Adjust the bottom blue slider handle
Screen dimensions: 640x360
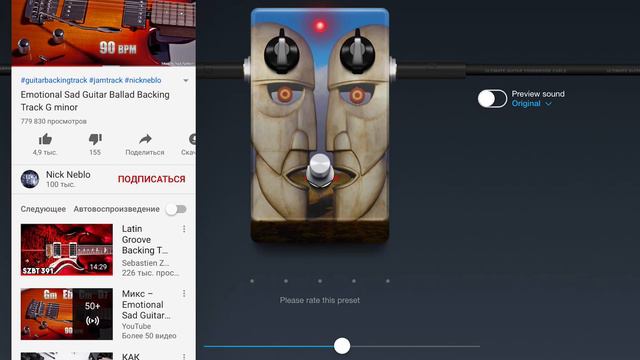[342, 346]
